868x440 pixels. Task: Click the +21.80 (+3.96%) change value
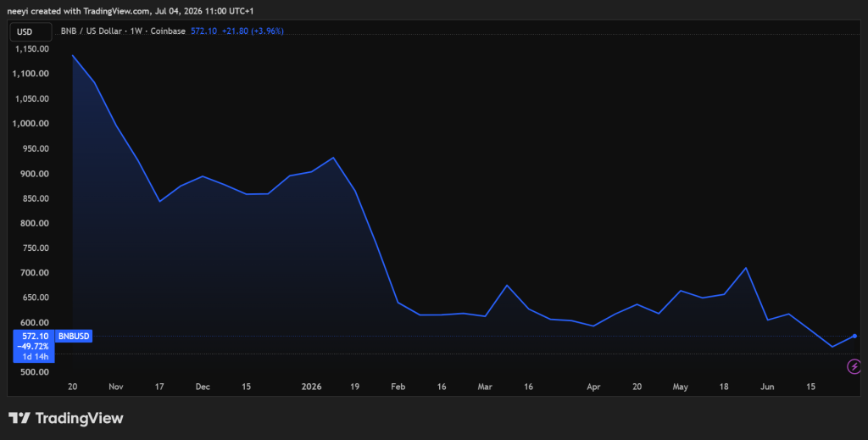coord(253,31)
